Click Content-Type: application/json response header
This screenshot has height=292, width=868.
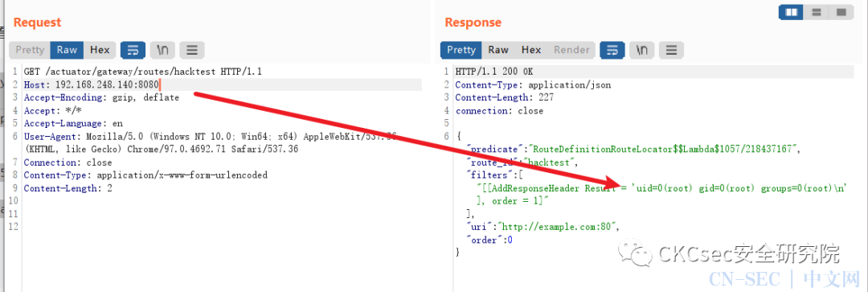(533, 84)
